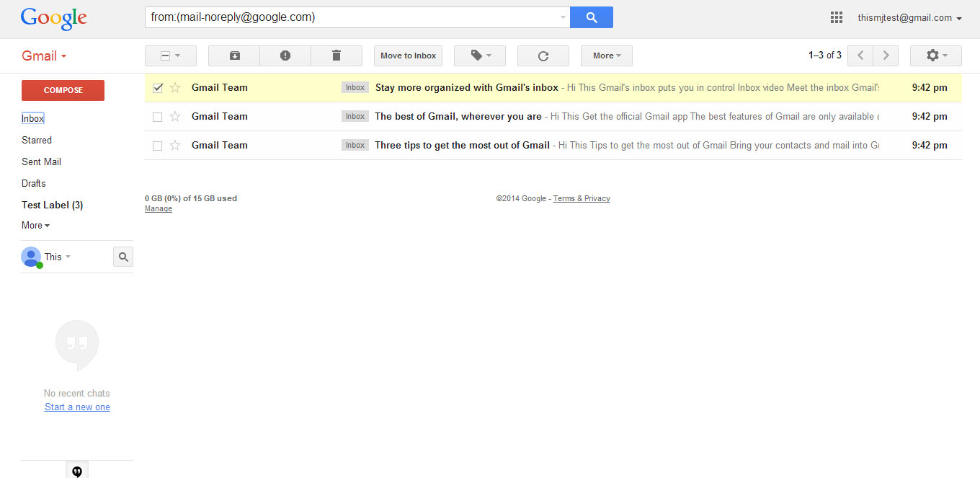
Task: Open the settings gear menu
Action: tap(935, 56)
